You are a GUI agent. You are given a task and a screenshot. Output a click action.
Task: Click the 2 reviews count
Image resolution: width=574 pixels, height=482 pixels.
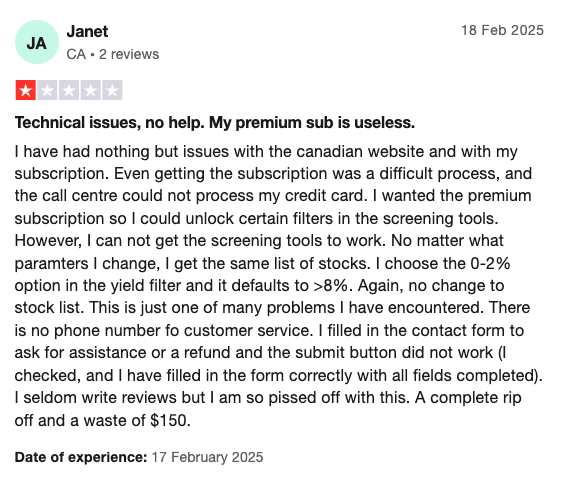point(129,54)
